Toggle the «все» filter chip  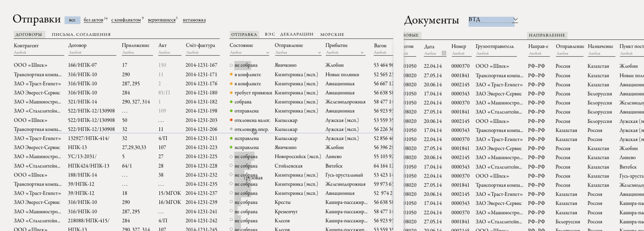(x=72, y=20)
